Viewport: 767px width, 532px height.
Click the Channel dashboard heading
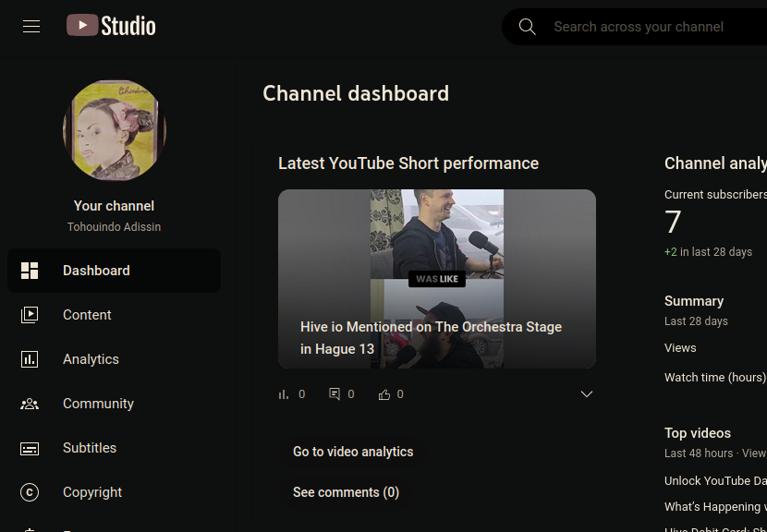click(x=356, y=93)
